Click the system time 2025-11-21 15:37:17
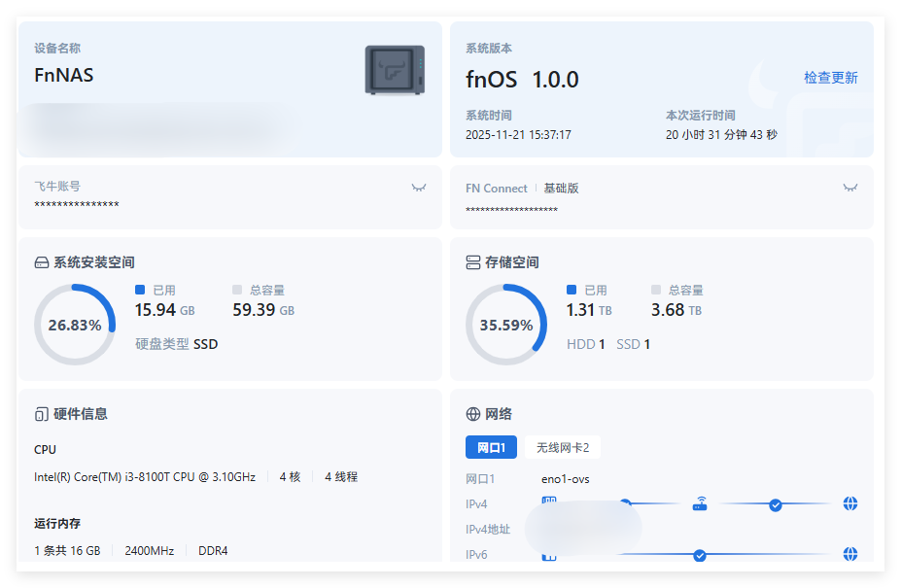 coord(518,134)
